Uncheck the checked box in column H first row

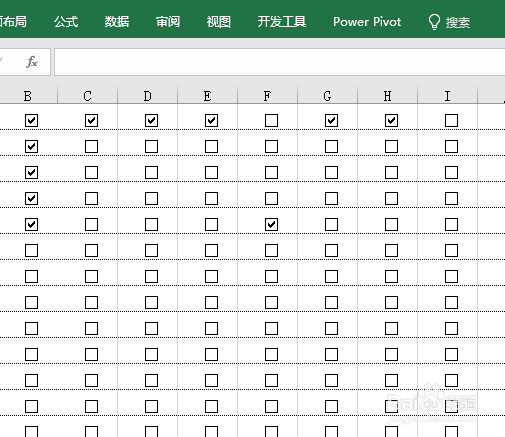391,120
